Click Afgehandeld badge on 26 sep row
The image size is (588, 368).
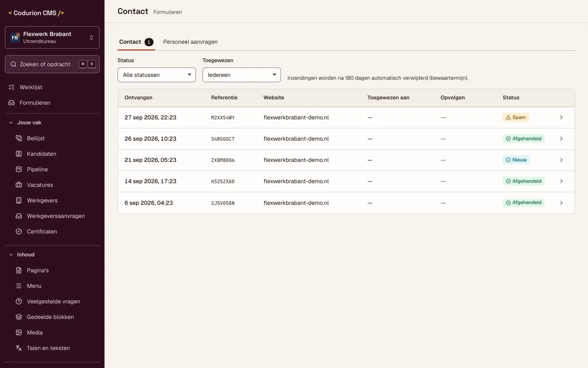point(523,139)
